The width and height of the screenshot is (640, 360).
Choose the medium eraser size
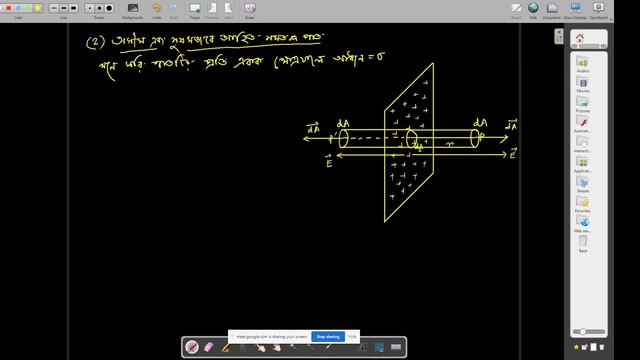tap(99, 8)
